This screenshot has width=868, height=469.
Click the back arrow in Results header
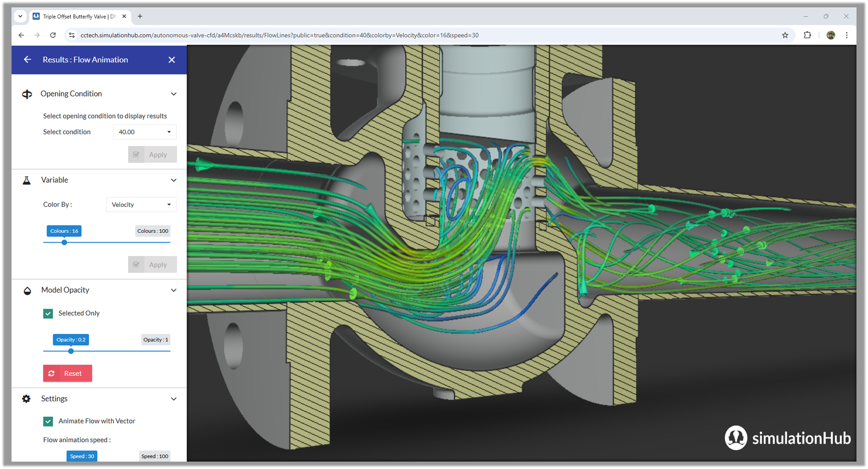tap(28, 60)
